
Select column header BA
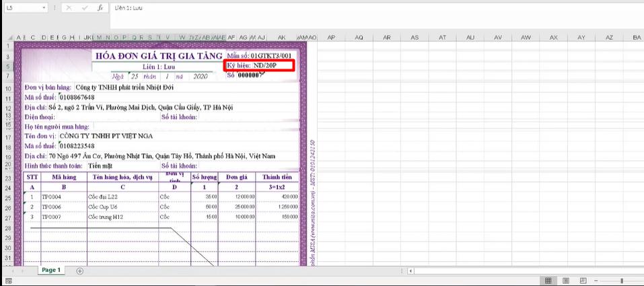(x=637, y=38)
